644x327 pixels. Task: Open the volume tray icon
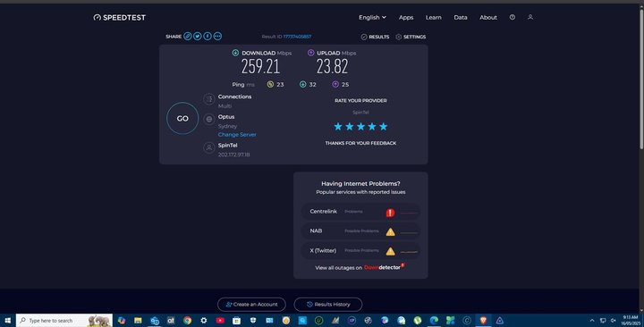(x=614, y=321)
